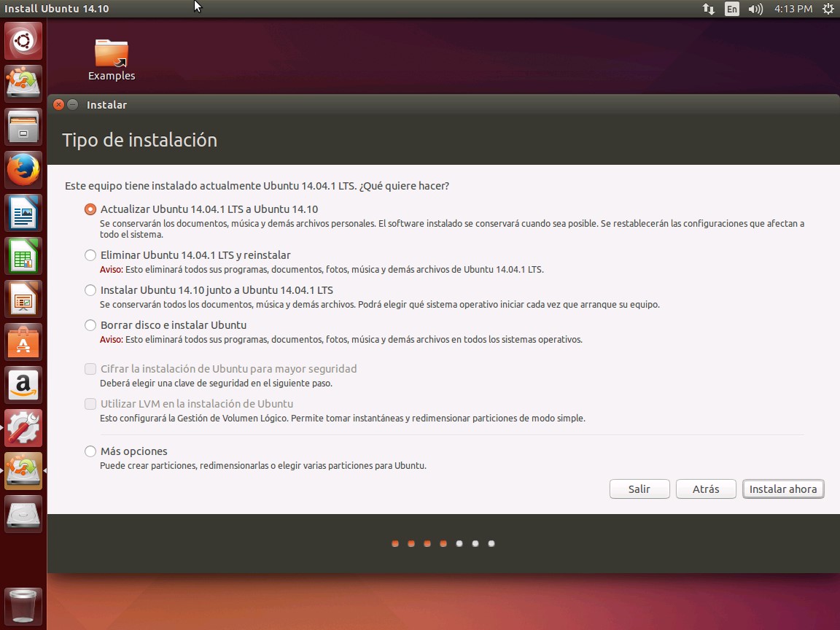The image size is (840, 630).
Task: Open the Trash in launcher
Action: [23, 606]
